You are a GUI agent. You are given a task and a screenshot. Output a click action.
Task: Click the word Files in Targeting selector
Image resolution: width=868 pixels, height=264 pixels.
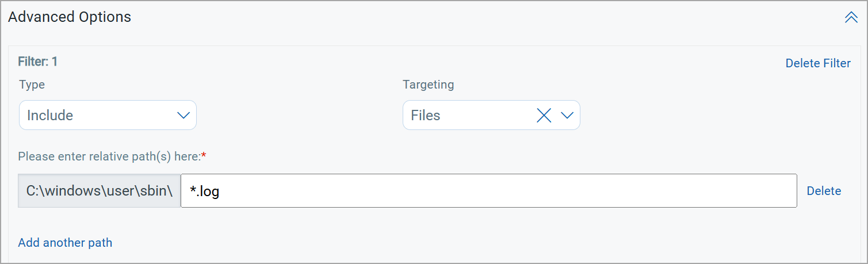point(426,116)
